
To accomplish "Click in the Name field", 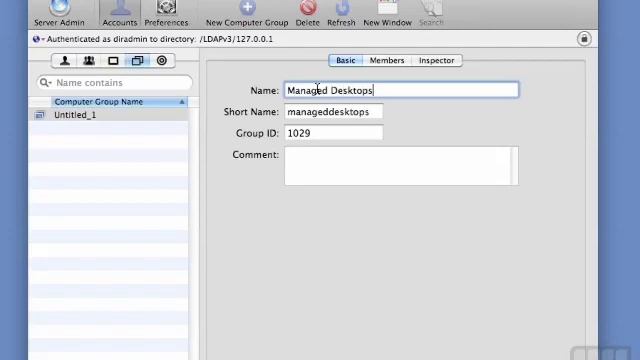I will (402, 90).
